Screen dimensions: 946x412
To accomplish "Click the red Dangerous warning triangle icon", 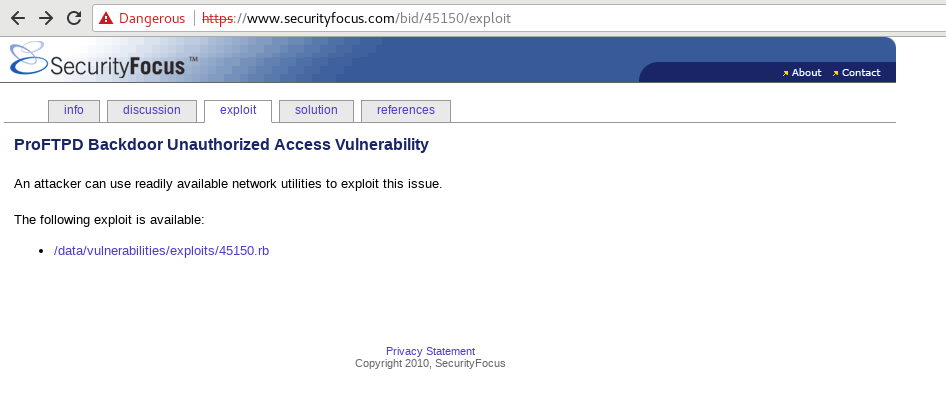I will (x=106, y=18).
